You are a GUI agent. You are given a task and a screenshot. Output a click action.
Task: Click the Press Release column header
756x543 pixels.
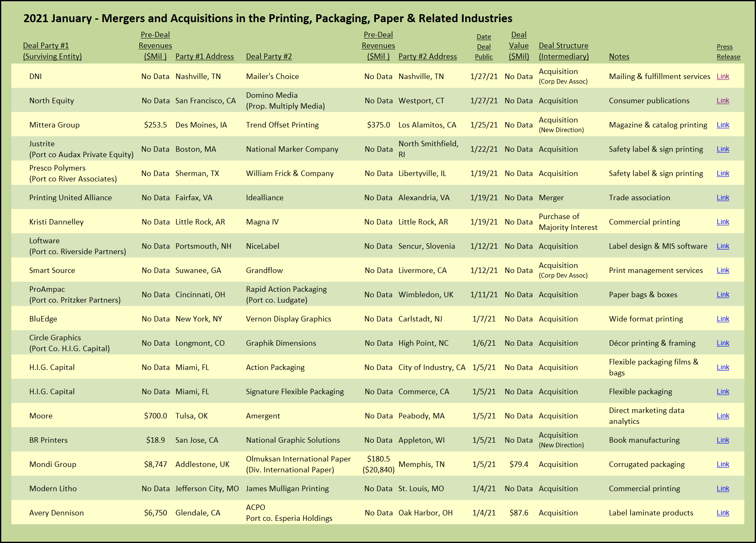pyautogui.click(x=728, y=52)
